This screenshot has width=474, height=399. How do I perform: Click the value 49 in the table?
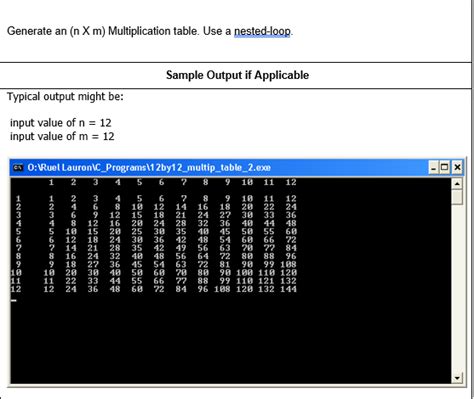click(x=181, y=248)
